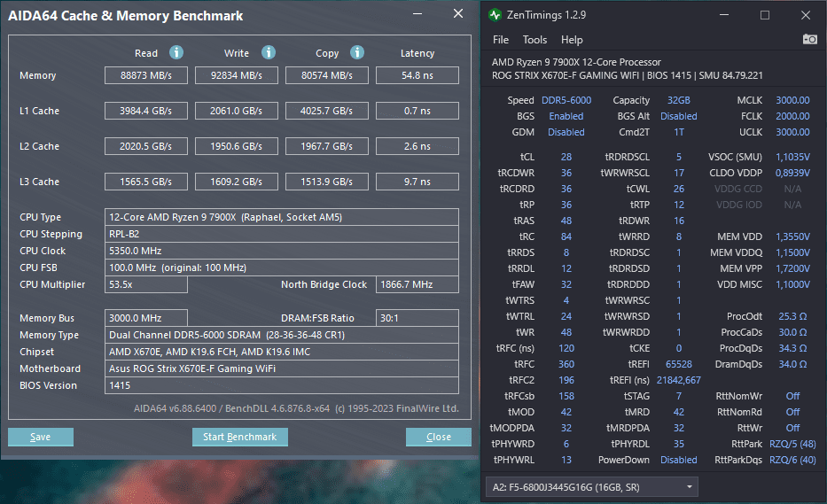This screenshot has height=504, width=827.
Task: Click the Start Benchmark button
Action: 240,437
